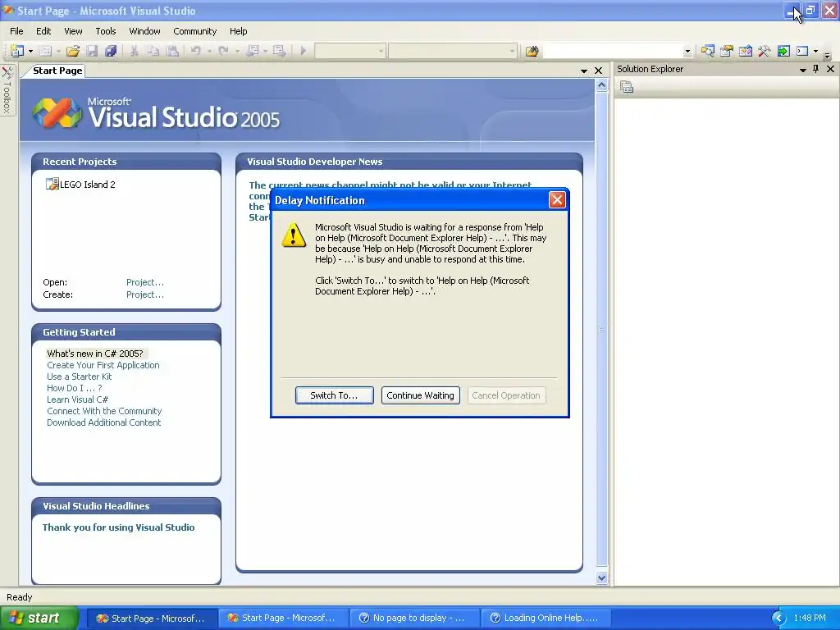Click the collapsed Toolbox side tab
Viewport: 840px width, 630px height.
[x=7, y=90]
